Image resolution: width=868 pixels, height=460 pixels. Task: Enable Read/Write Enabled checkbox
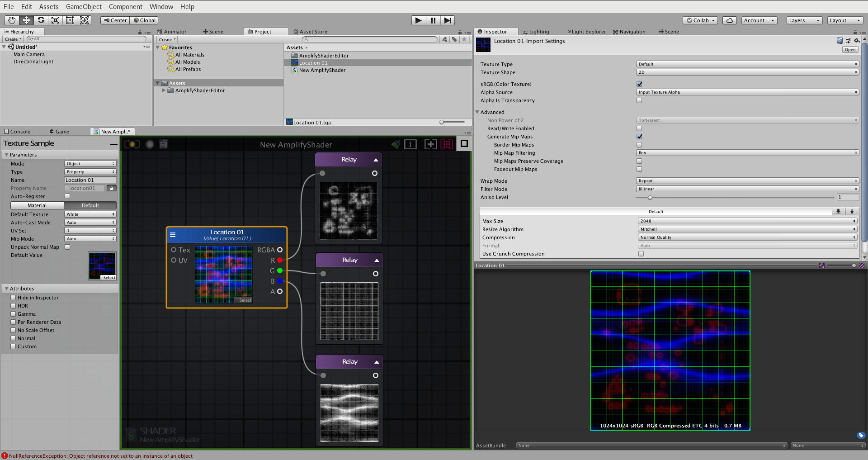click(x=639, y=128)
